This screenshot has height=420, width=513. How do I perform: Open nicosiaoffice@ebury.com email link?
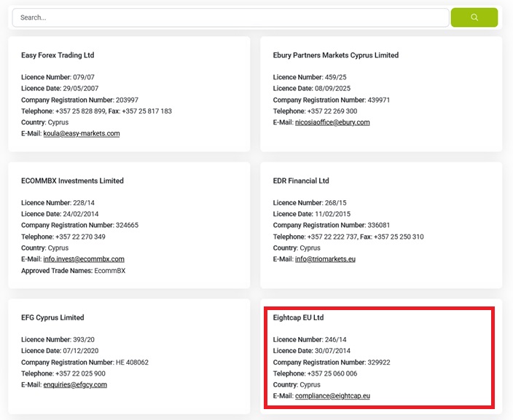(332, 122)
